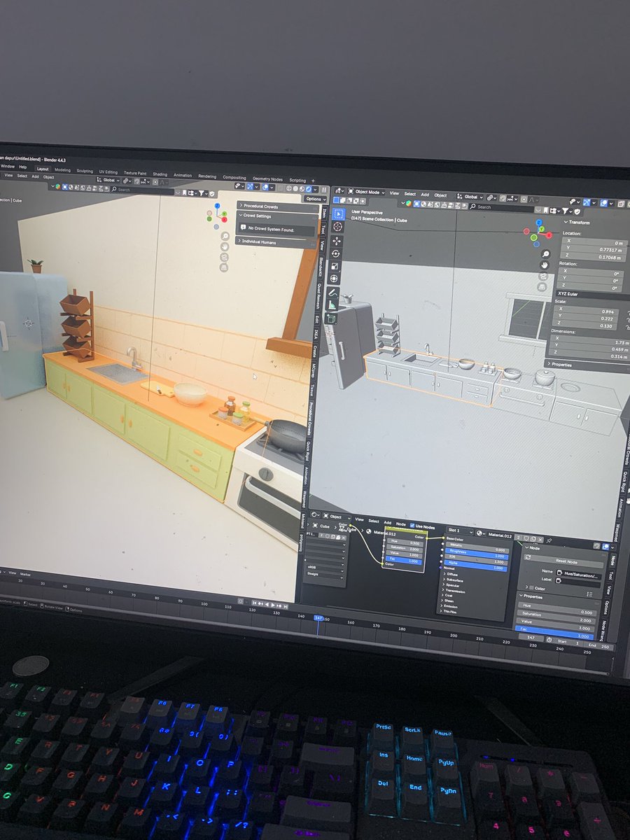The image size is (630, 840).
Task: Switch to the Geometry Nodes workspace tab
Action: tap(267, 178)
